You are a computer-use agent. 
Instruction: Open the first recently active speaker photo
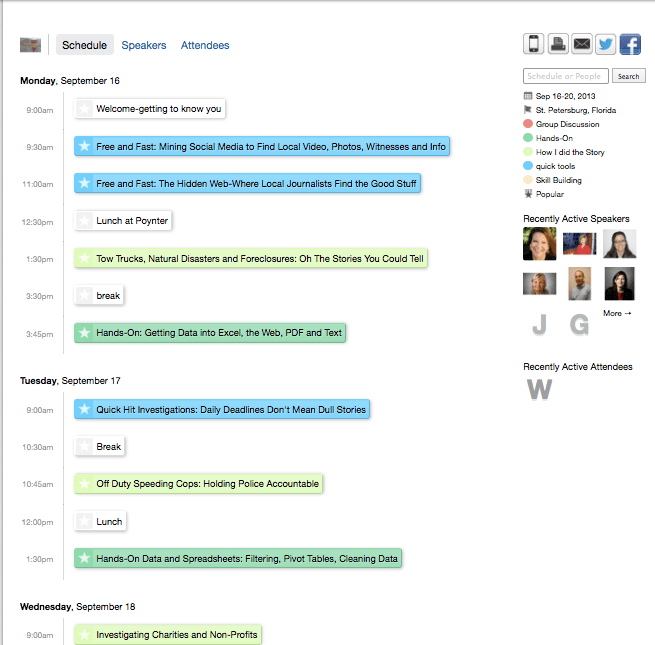click(539, 244)
